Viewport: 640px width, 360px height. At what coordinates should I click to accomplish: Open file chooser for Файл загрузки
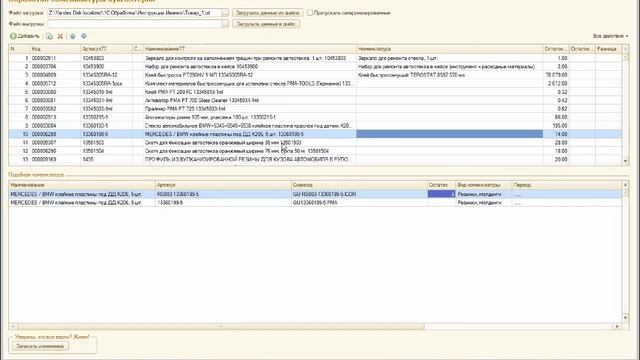pyautogui.click(x=225, y=13)
